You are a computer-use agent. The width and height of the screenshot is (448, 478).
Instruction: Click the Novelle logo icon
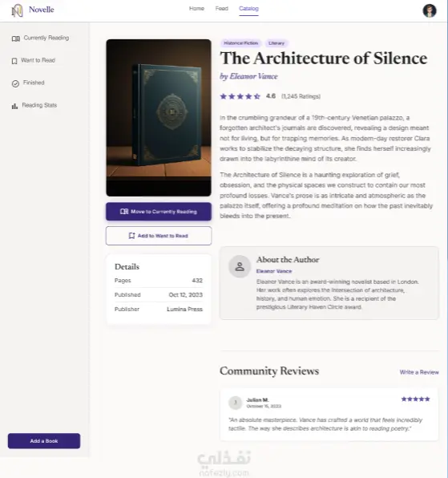click(x=18, y=10)
